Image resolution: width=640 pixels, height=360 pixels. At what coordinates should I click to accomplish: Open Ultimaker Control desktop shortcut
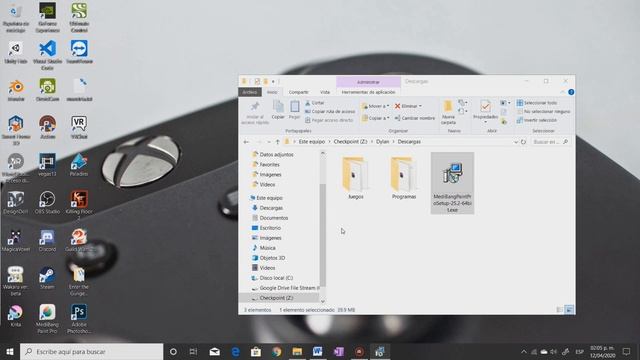(79, 17)
